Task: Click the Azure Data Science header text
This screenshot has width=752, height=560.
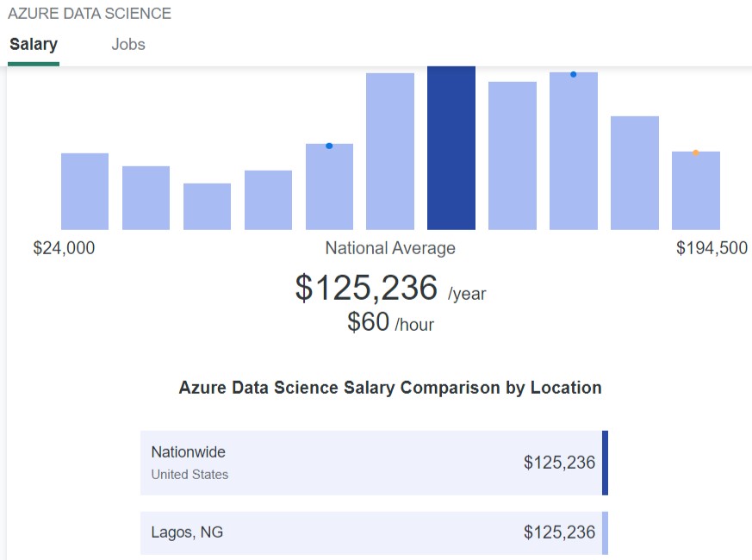Action: click(90, 14)
